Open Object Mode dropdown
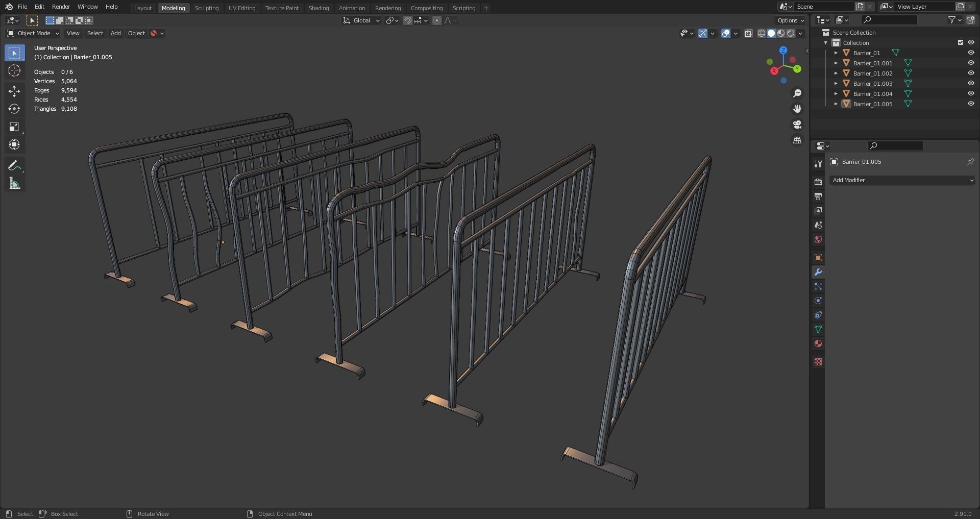 coord(33,33)
